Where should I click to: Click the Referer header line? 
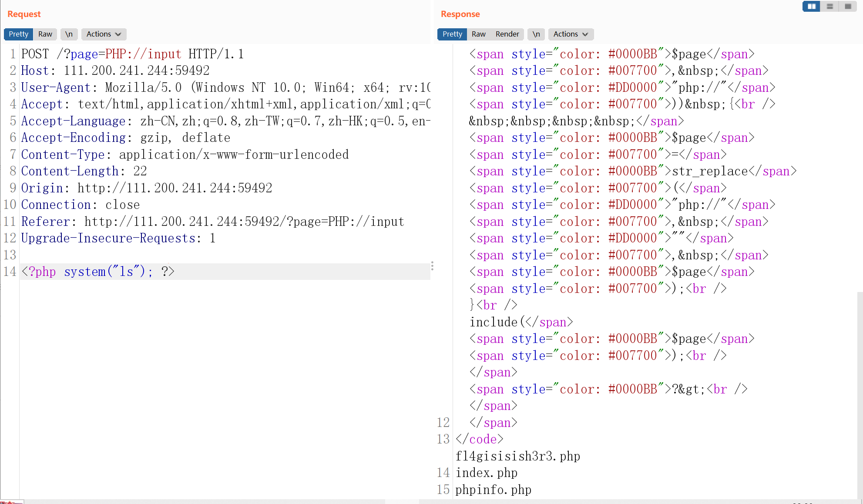(213, 222)
